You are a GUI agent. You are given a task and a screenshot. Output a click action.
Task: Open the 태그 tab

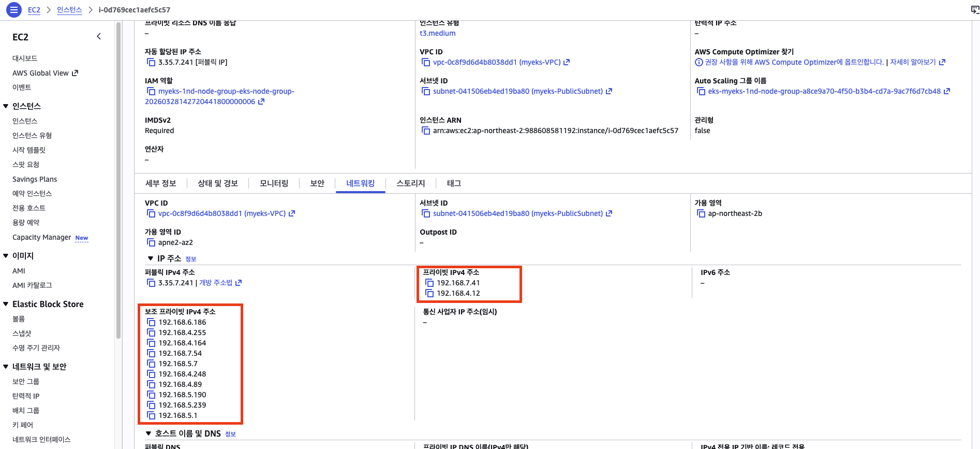454,183
